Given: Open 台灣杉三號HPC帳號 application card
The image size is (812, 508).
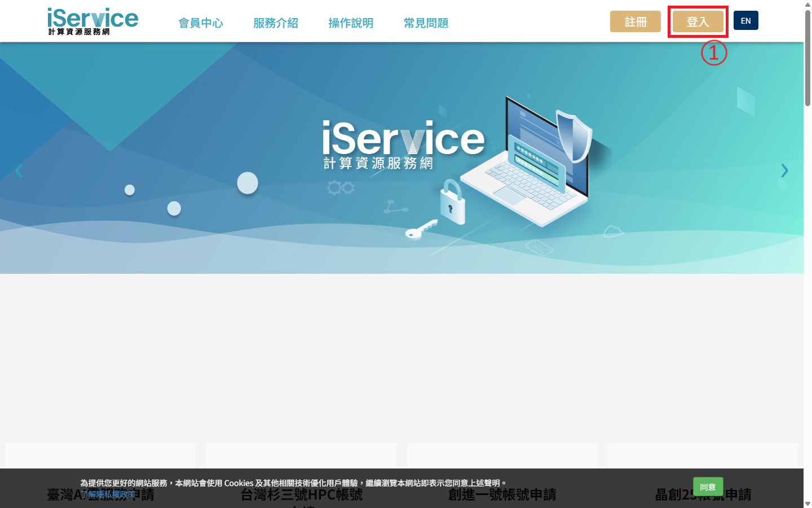Looking at the screenshot, I should 302,475.
